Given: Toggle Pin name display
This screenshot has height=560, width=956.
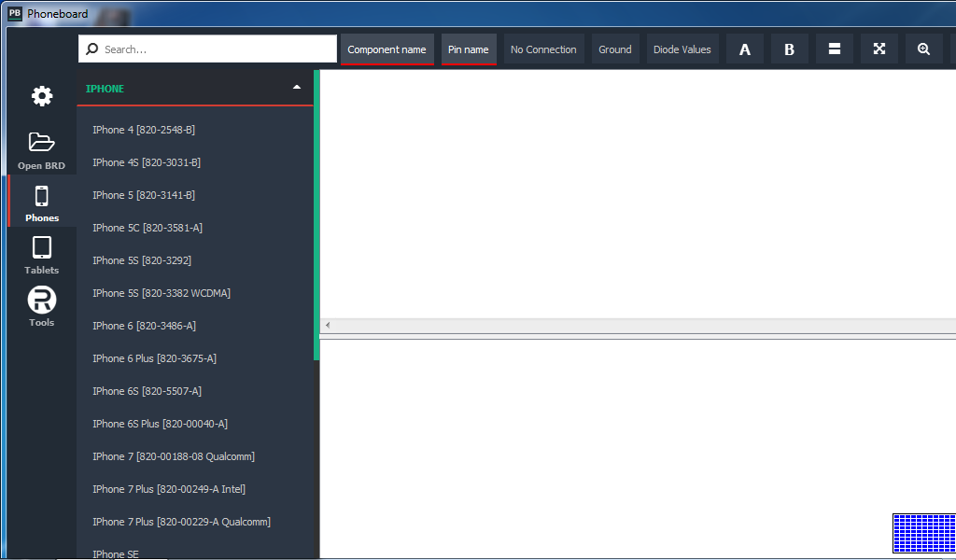Looking at the screenshot, I should pos(469,49).
